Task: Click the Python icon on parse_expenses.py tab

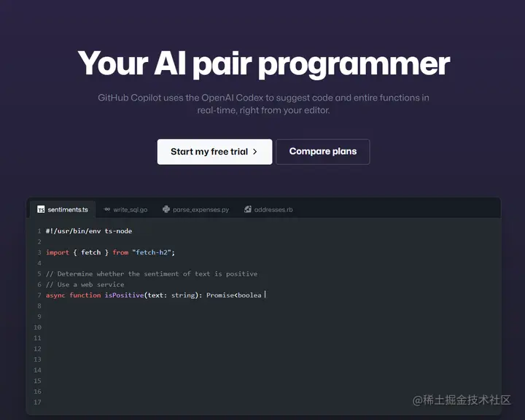Action: (x=166, y=209)
